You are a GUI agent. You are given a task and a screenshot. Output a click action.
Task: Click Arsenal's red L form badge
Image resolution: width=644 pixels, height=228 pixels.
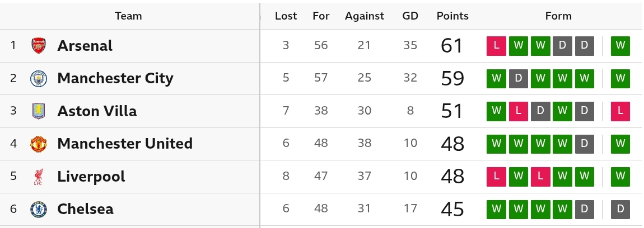[496, 45]
